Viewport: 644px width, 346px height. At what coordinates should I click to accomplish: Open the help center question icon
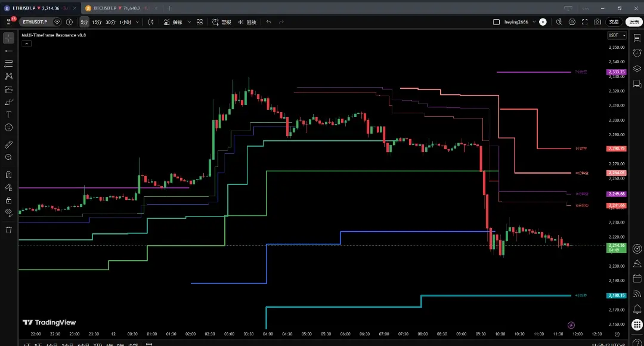coord(637,342)
